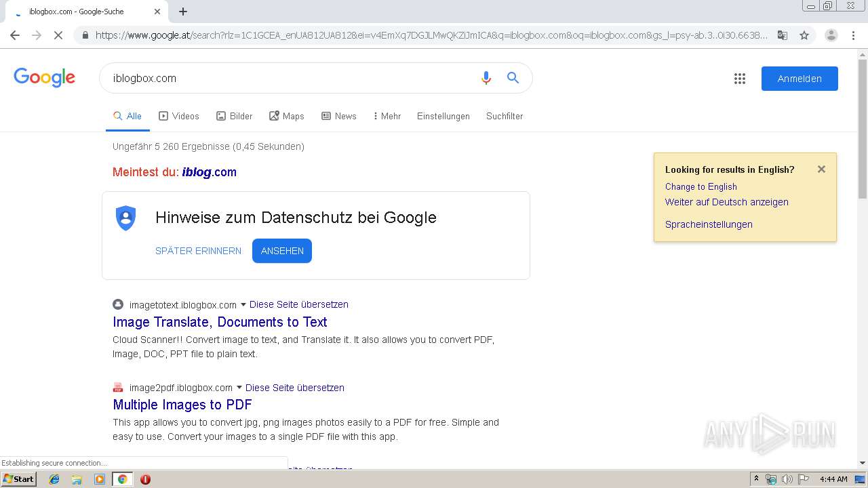Show hidden system tray icons
Viewport: 868px width, 488px height.
point(756,479)
